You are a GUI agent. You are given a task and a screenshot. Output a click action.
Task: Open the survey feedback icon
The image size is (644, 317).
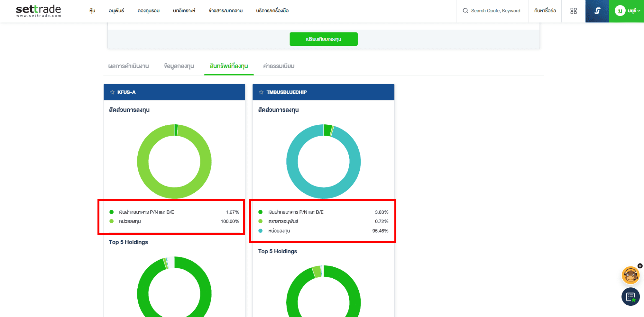click(630, 297)
